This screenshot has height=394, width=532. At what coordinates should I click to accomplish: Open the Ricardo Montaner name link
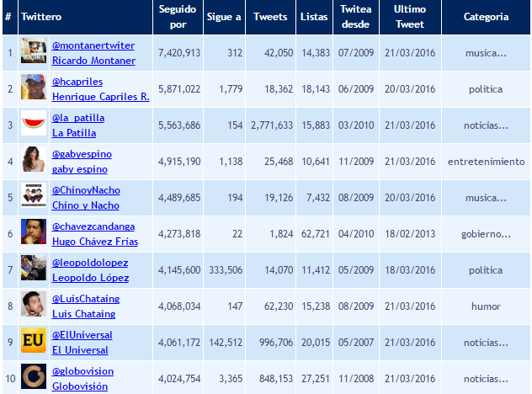coord(93,61)
